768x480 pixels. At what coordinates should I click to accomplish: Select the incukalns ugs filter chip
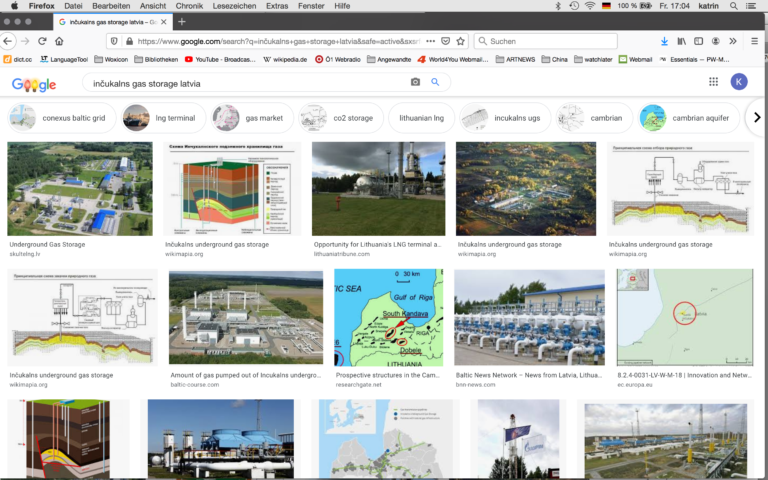click(x=504, y=118)
